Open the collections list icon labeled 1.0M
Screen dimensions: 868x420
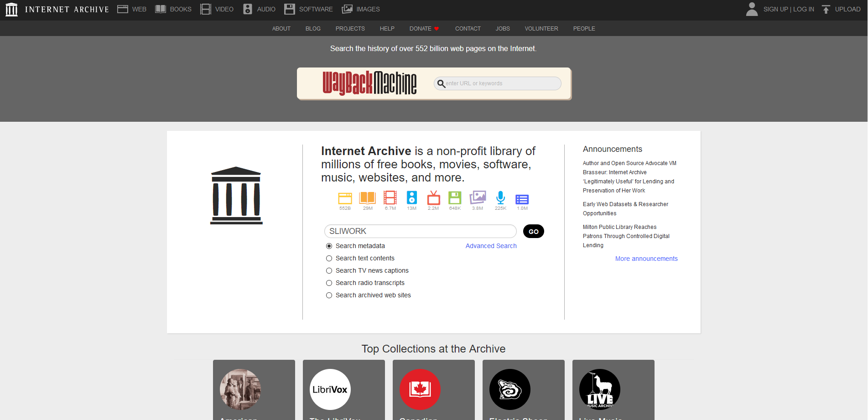point(522,199)
